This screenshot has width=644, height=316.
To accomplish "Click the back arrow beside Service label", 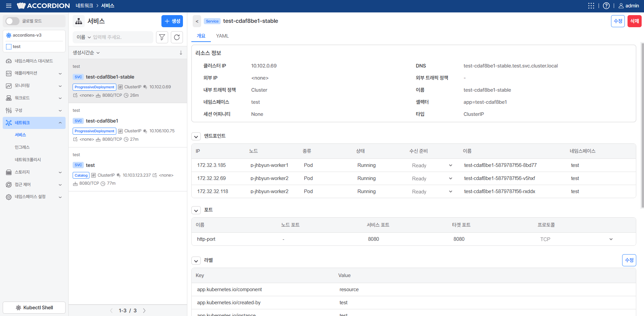I will click(x=197, y=21).
